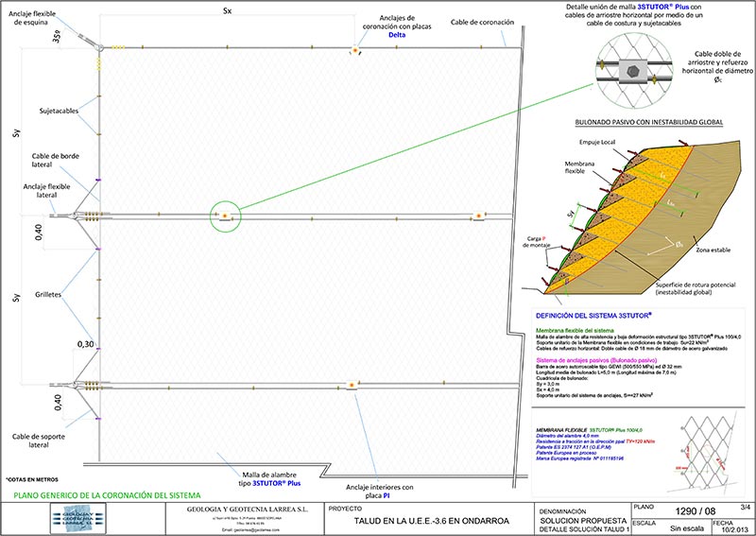Select the flexible corner anchor symbol at top-left
This screenshot has width=756, height=536.
[100, 46]
